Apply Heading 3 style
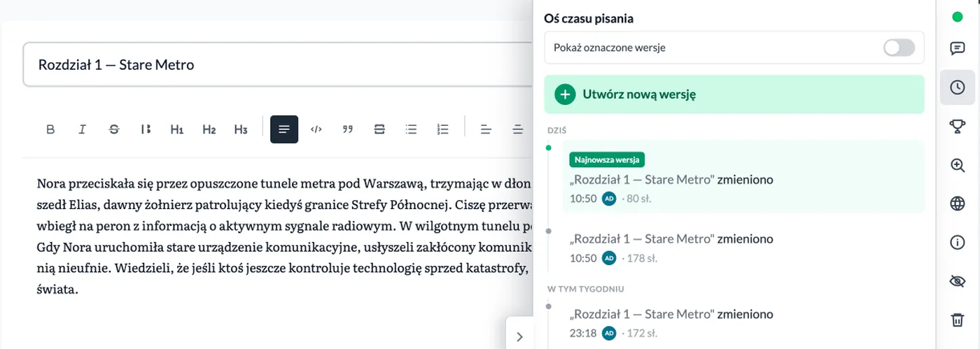This screenshot has height=349, width=980. coord(241,129)
